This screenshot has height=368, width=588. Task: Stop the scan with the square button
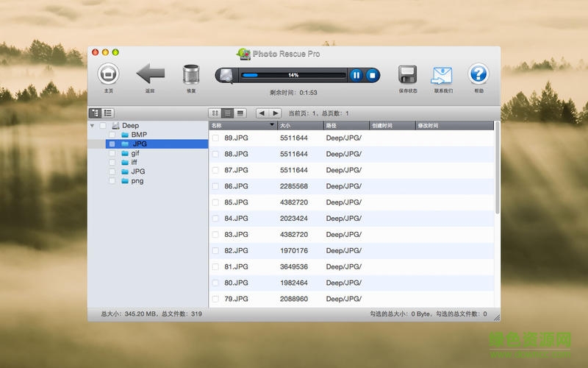[373, 75]
